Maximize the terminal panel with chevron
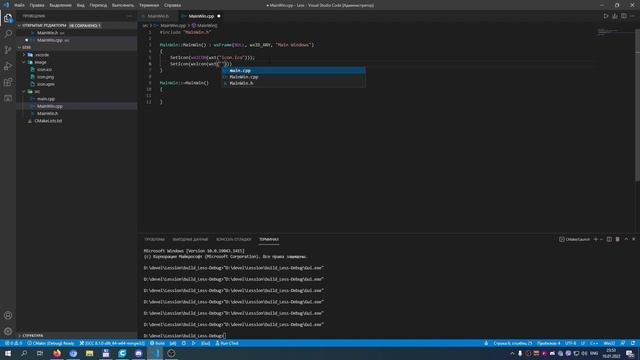 click(626, 239)
